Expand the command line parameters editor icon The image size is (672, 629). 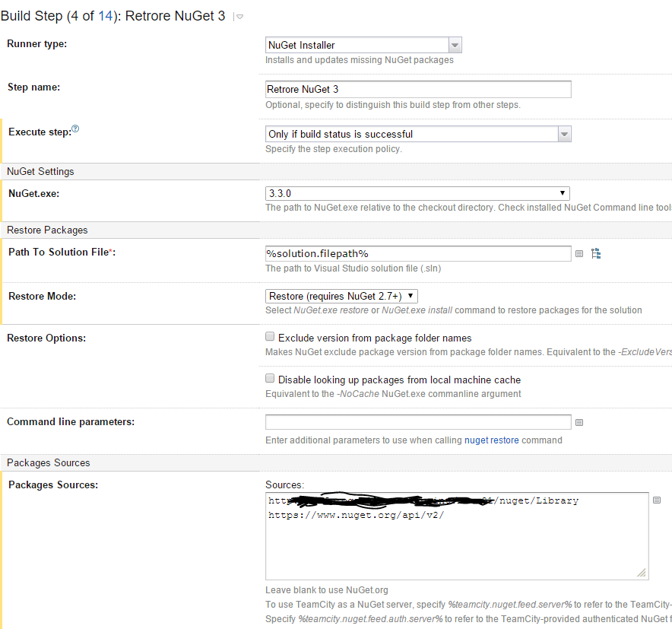click(x=579, y=423)
